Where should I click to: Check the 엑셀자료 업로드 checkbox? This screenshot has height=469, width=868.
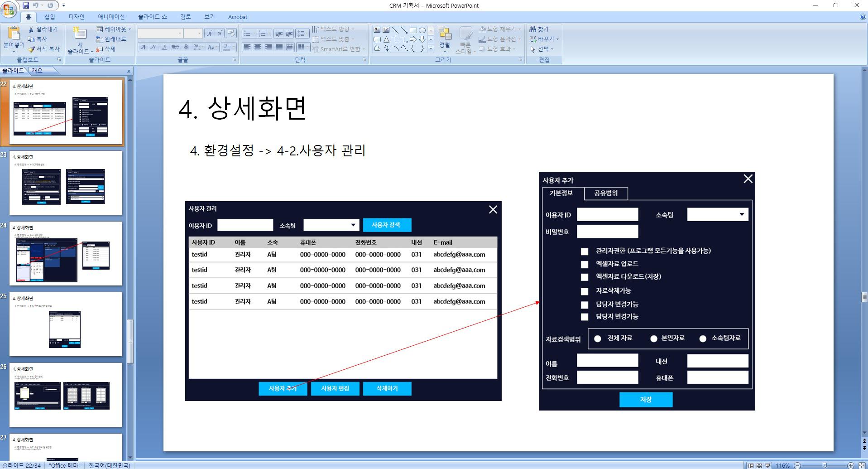585,264
